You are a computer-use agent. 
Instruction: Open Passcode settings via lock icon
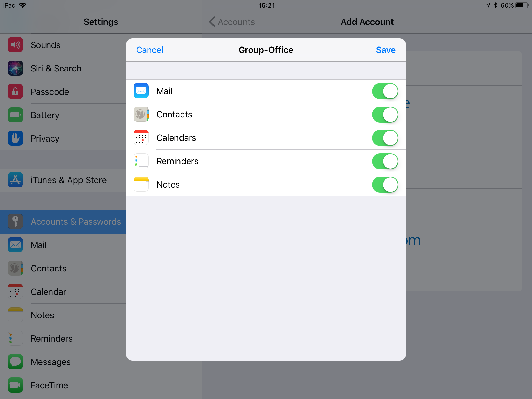tap(15, 92)
